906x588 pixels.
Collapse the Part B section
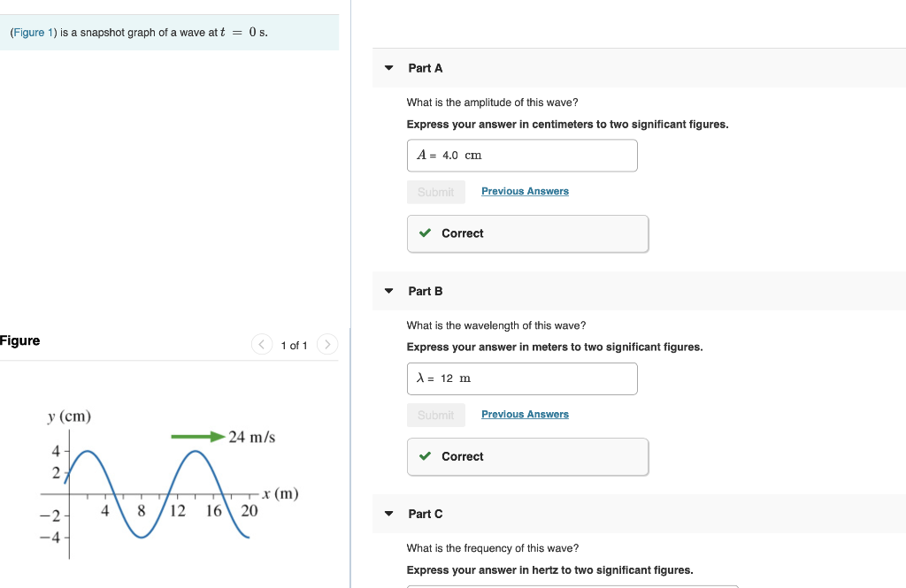389,291
